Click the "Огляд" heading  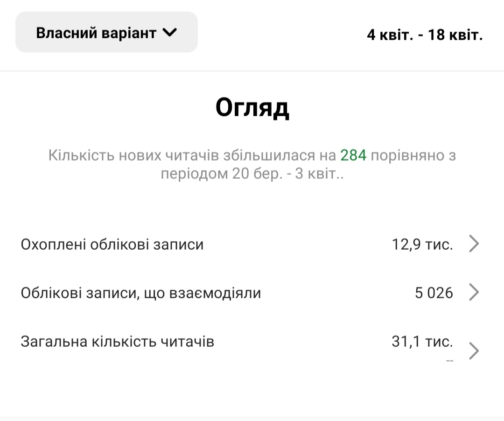[x=252, y=108]
